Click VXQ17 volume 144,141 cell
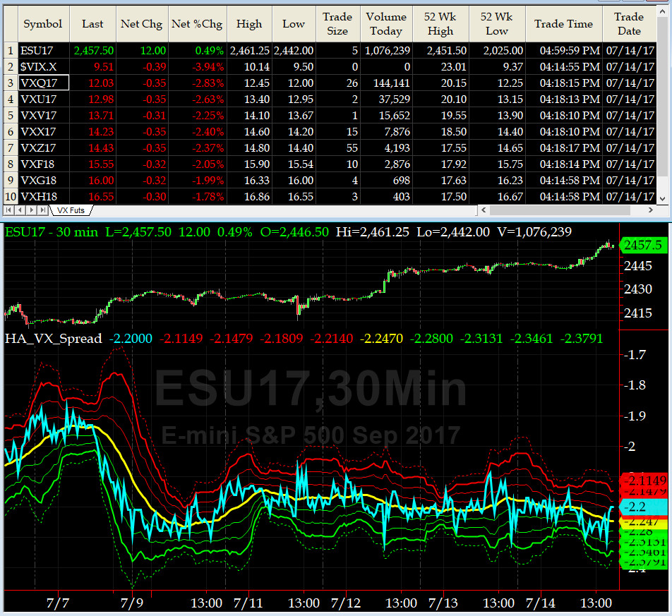Screen dimensions: 672x616 pyautogui.click(x=387, y=83)
